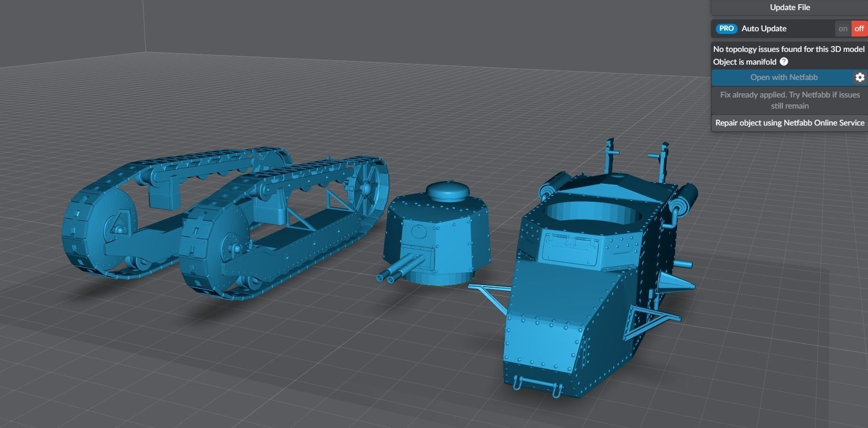Open Netfabb settings gear icon

(x=860, y=77)
